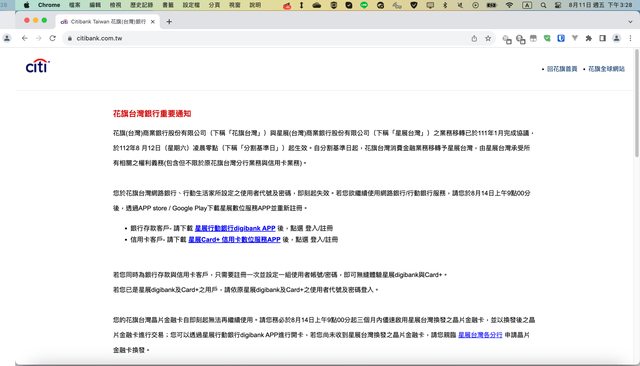Bookmark this page with the star icon
The image size is (640, 366).
(488, 38)
